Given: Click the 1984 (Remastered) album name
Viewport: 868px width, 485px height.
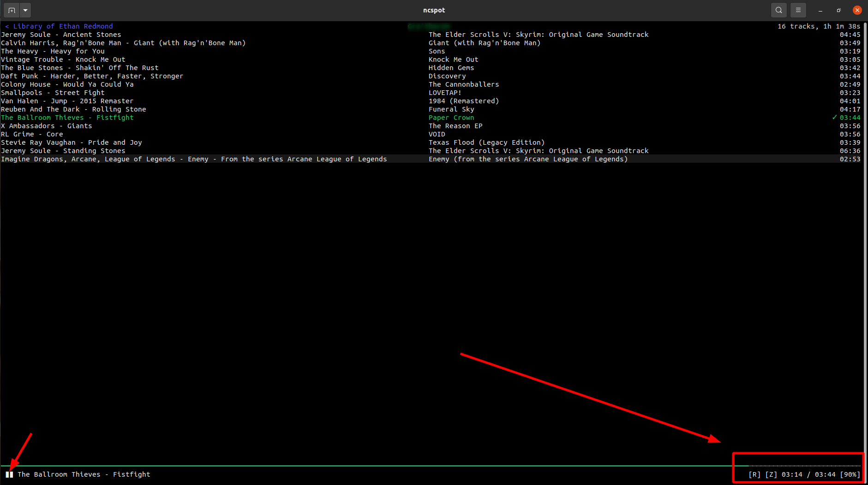Looking at the screenshot, I should [464, 101].
